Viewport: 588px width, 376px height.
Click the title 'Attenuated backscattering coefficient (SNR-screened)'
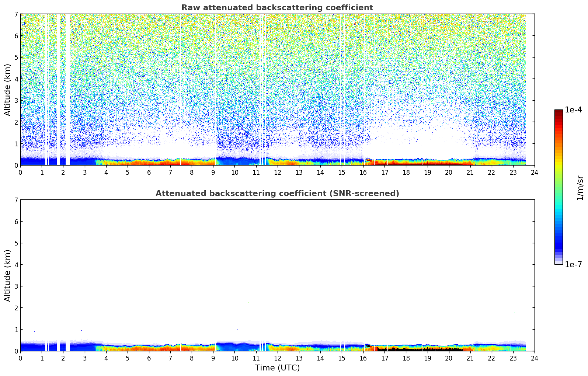click(x=277, y=194)
